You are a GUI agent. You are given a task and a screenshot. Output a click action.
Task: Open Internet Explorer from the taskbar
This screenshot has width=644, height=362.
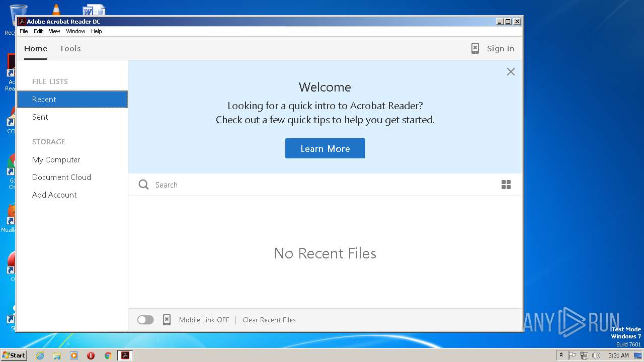[40, 355]
